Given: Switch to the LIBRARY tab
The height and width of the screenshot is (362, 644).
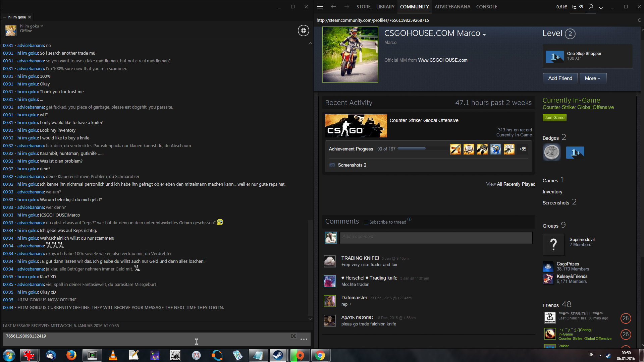Looking at the screenshot, I should (x=385, y=7).
